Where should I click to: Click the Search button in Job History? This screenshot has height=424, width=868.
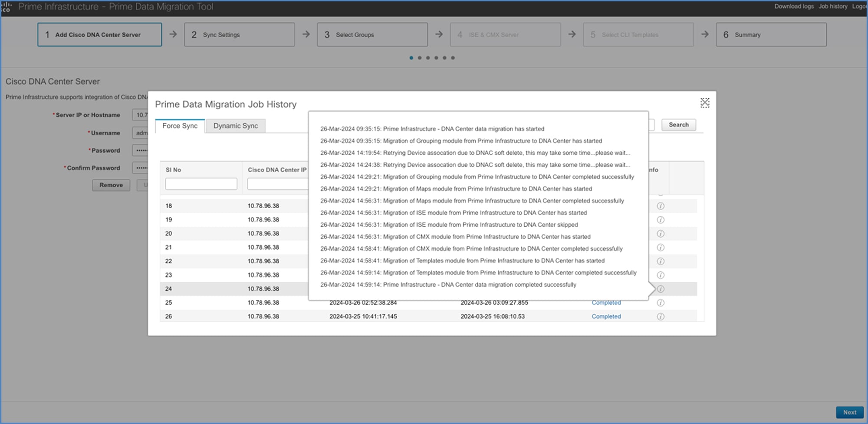click(679, 125)
